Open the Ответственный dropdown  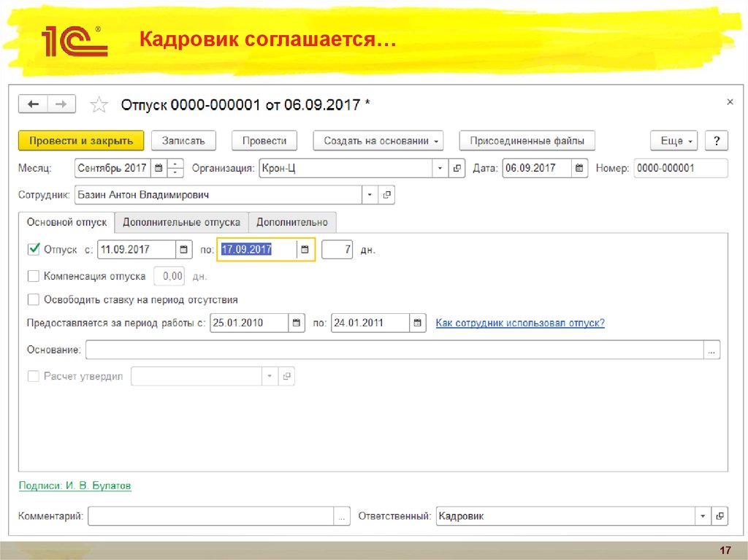point(702,515)
